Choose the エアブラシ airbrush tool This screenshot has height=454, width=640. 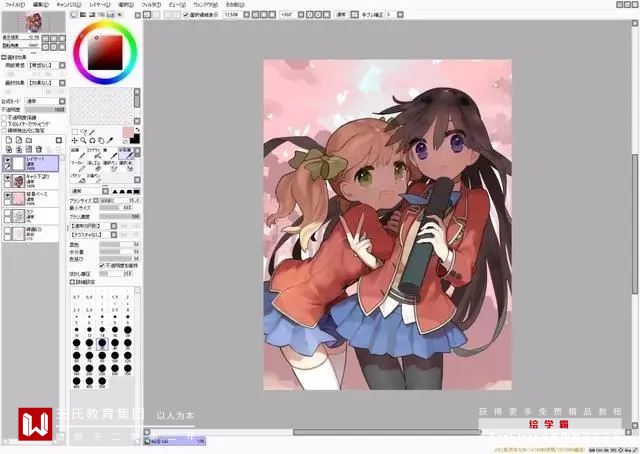[93, 153]
